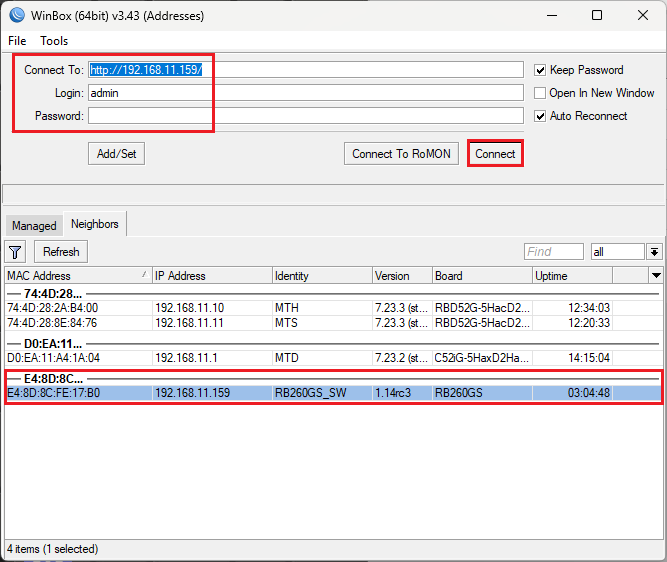
Task: Click the Find search box
Action: pyautogui.click(x=554, y=252)
